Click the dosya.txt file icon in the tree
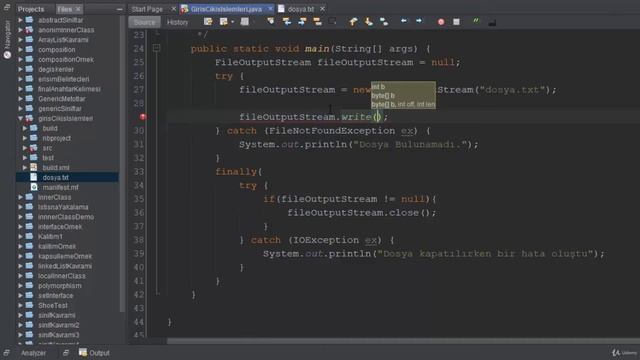The height and width of the screenshot is (360, 640). coord(34,177)
